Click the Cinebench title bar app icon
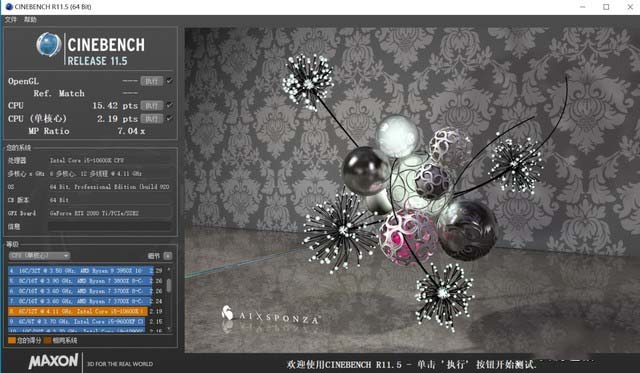This screenshot has width=640, height=373. (x=9, y=7)
